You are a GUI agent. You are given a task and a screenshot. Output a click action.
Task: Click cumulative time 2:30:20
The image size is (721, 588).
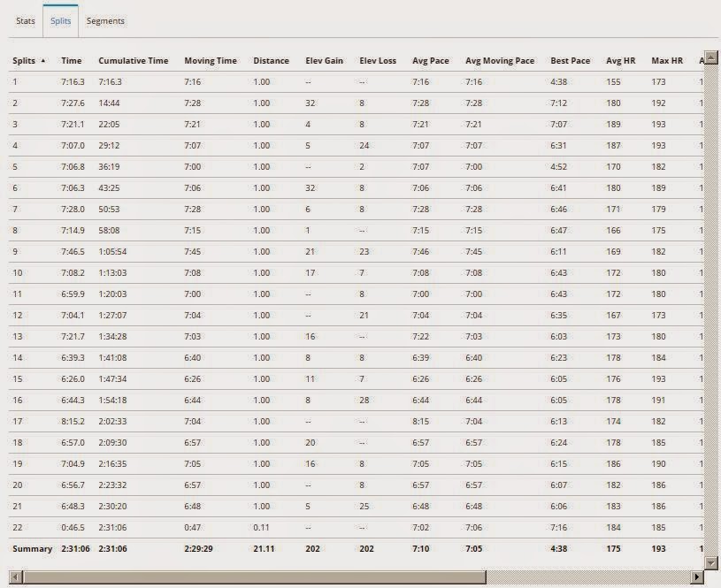112,506
